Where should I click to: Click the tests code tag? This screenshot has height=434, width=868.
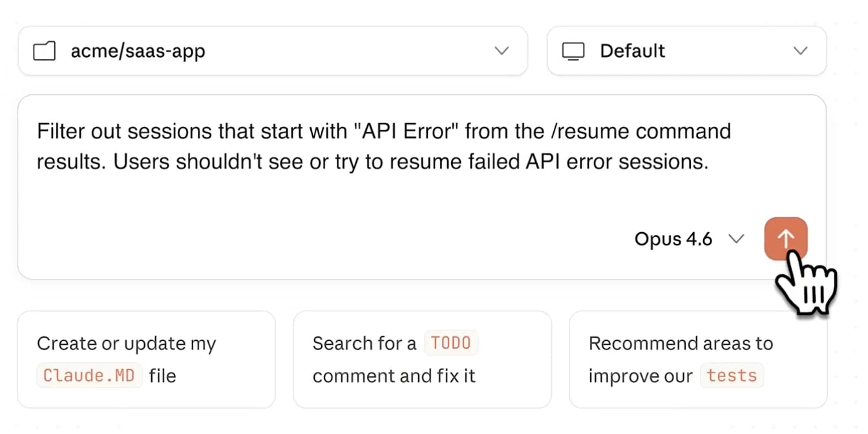[x=732, y=376]
